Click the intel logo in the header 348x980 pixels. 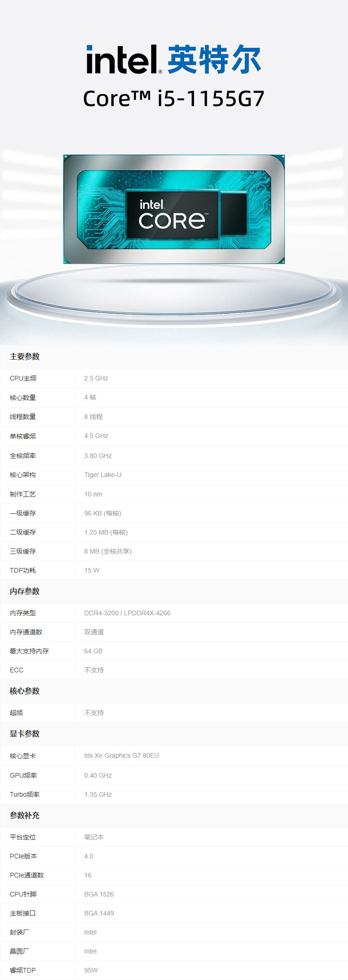[124, 59]
